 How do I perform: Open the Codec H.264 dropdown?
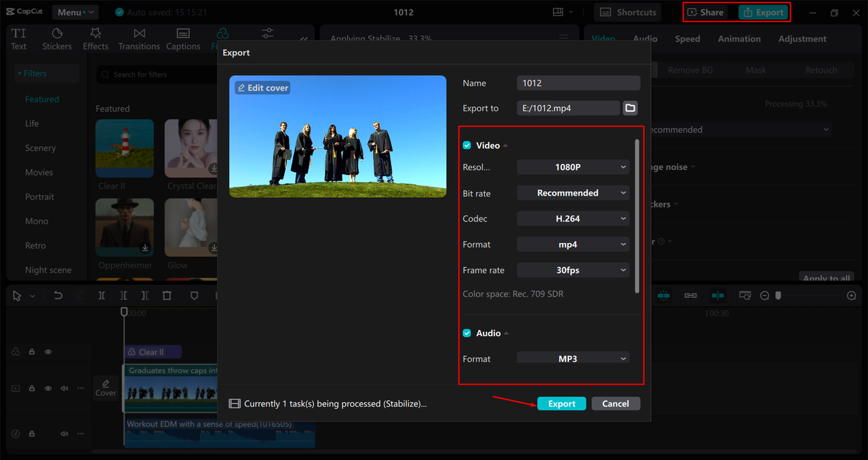pyautogui.click(x=573, y=219)
